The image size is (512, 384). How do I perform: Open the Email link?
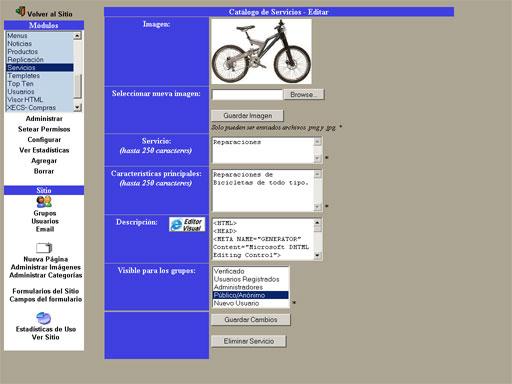click(x=45, y=229)
